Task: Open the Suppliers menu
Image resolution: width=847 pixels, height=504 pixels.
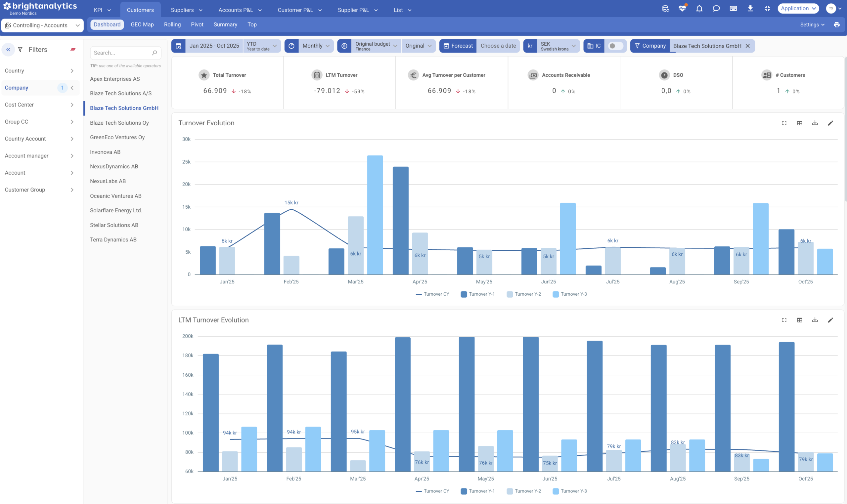Action: coord(186,10)
